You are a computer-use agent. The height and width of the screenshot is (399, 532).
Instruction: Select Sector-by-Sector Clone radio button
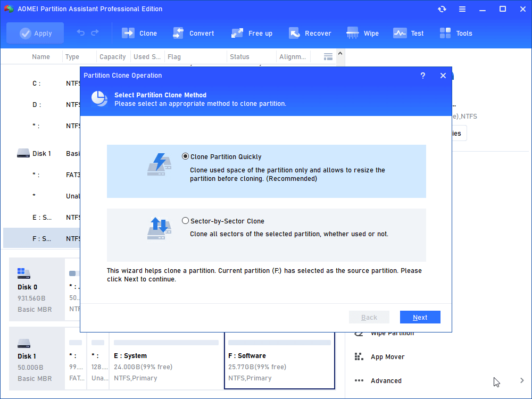(x=185, y=221)
